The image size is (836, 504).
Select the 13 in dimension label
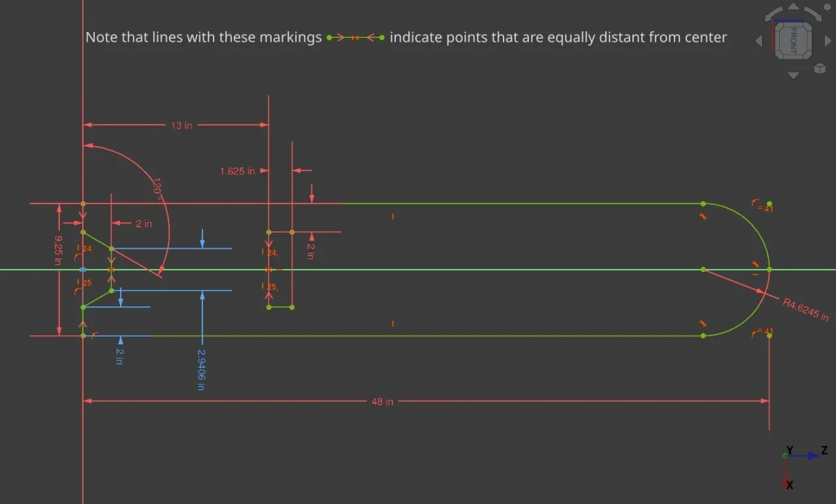(182, 125)
